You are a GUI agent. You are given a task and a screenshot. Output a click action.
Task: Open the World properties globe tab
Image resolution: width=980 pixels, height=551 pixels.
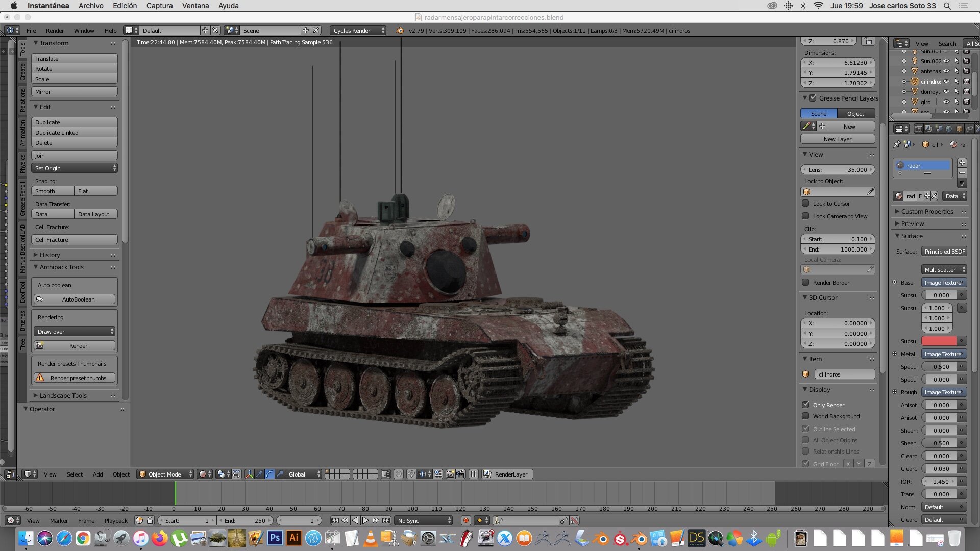(x=949, y=129)
